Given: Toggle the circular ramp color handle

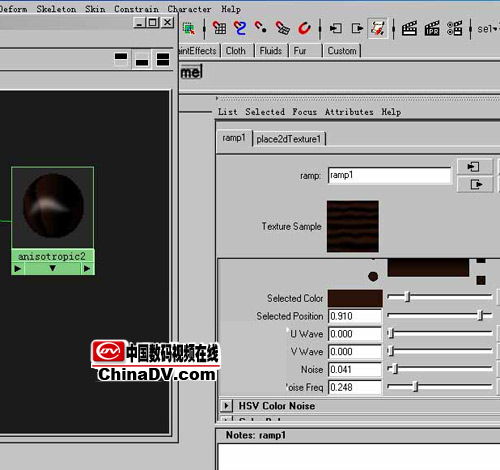Looking at the screenshot, I should click(x=373, y=276).
